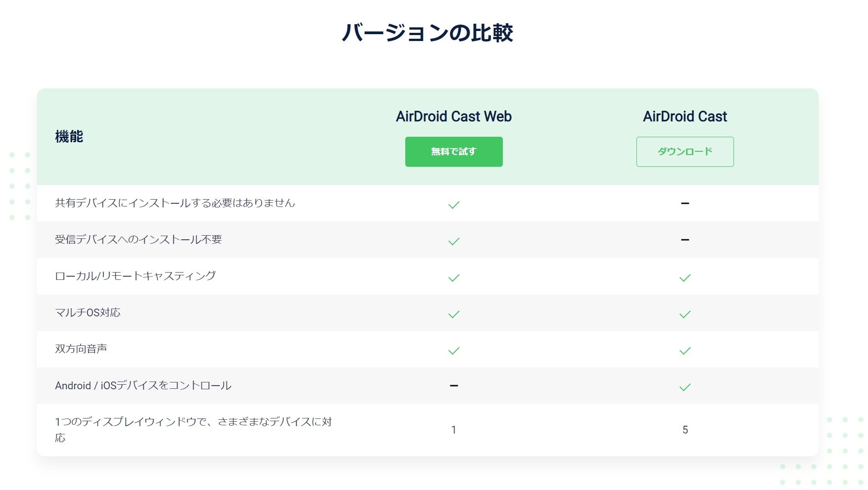Image resolution: width=868 pixels, height=490 pixels.
Task: Click the number 5 in the last row
Action: (x=685, y=430)
